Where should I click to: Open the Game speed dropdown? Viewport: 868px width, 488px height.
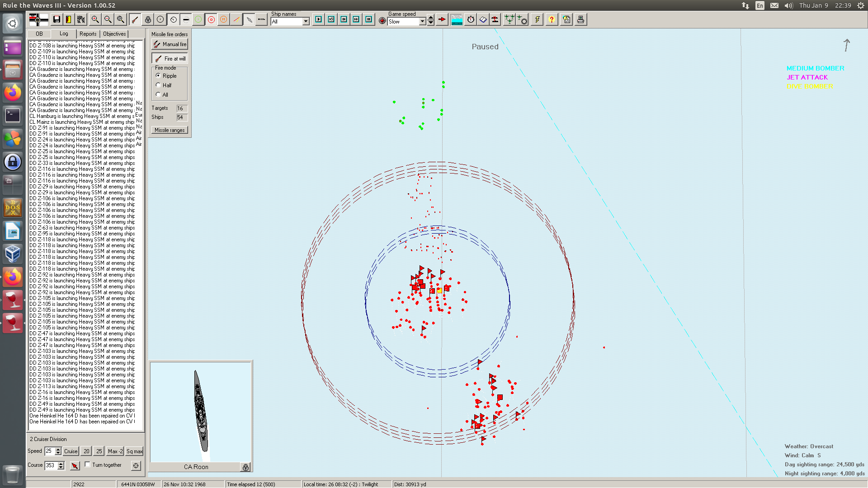(422, 22)
